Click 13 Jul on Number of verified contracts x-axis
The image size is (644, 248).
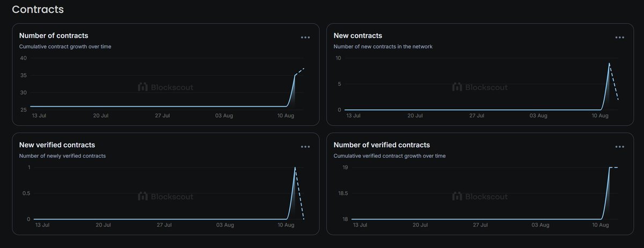361,224
